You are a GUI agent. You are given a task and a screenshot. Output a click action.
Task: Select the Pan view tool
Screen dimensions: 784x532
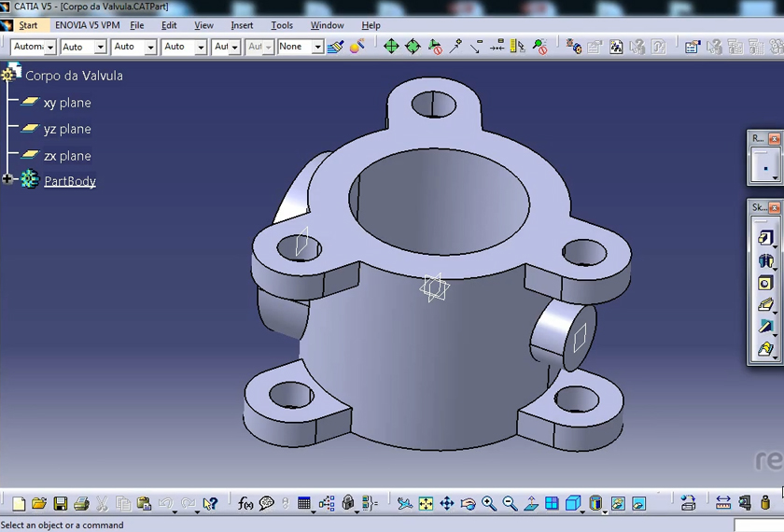point(447,504)
